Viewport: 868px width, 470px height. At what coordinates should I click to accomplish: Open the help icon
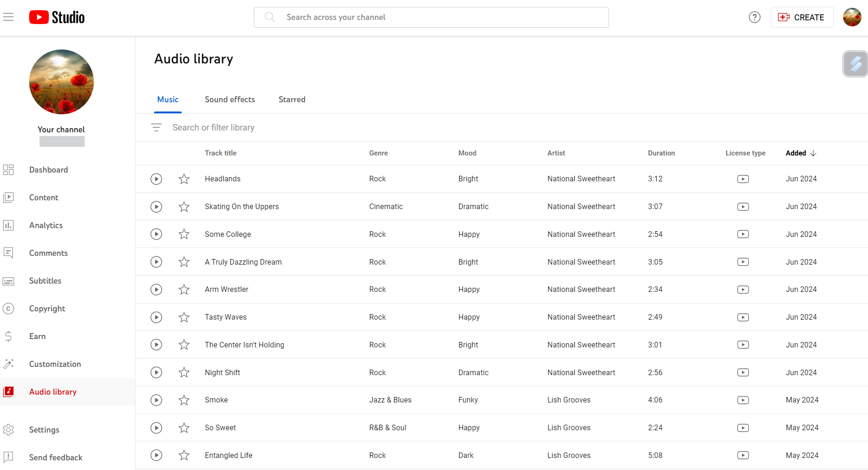(x=754, y=17)
